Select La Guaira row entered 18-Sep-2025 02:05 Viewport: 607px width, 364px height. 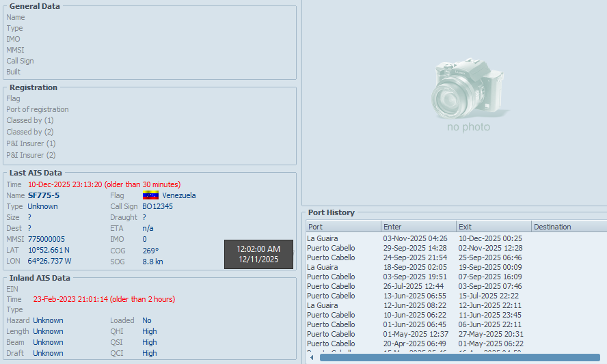pyautogui.click(x=457, y=267)
